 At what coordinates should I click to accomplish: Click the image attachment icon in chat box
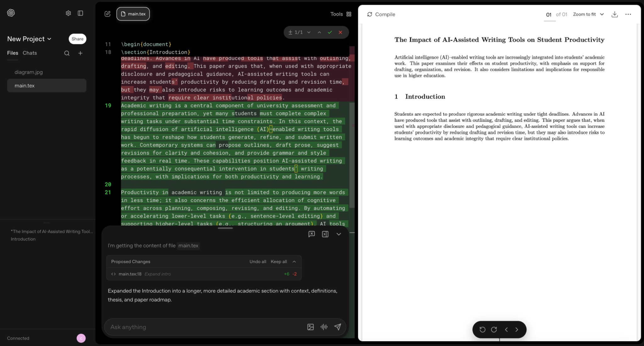(x=310, y=327)
